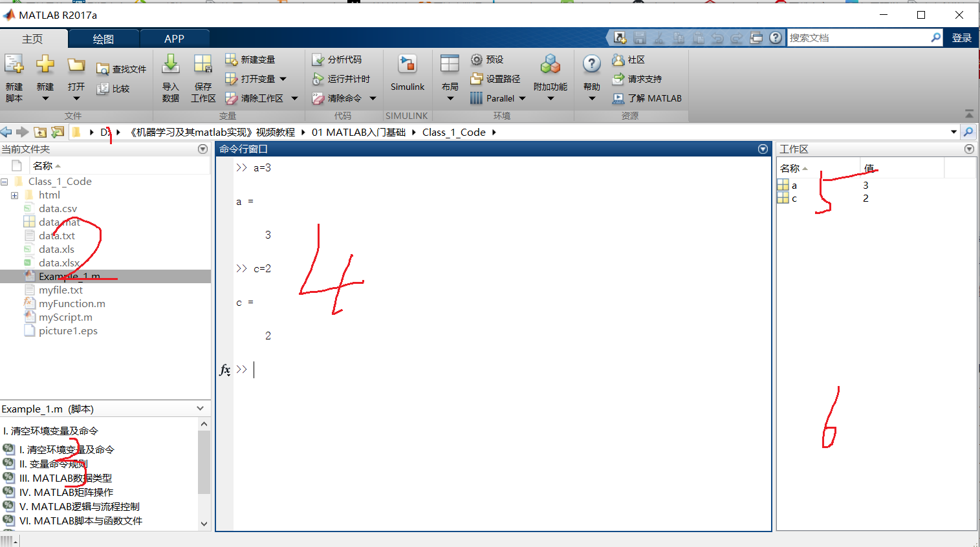Open the Clear Commands (清除命令) dropdown arrow
Image resolution: width=980 pixels, height=547 pixels.
pos(373,98)
